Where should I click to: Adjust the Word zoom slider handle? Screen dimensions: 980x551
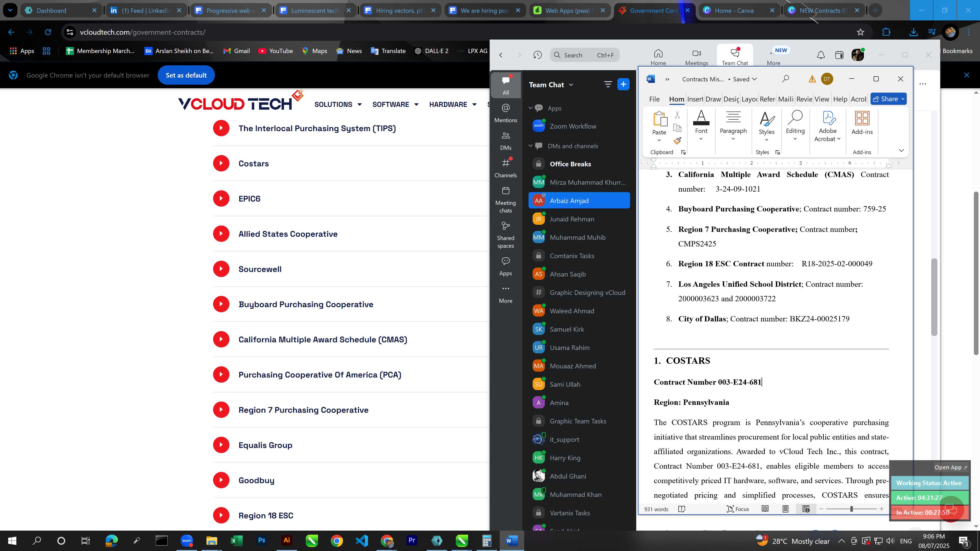pos(851,509)
